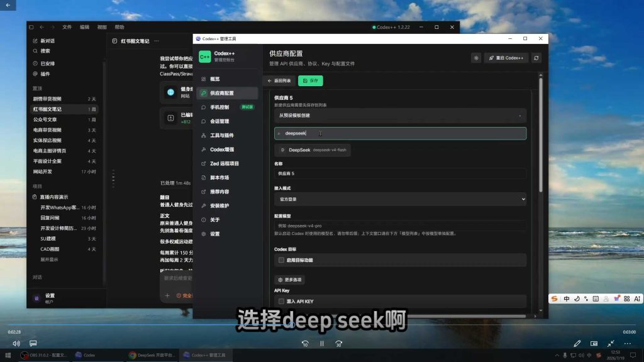The height and width of the screenshot is (362, 644).
Task: Click the more options dots beside 红书图文笔记 title
Action: (157, 41)
